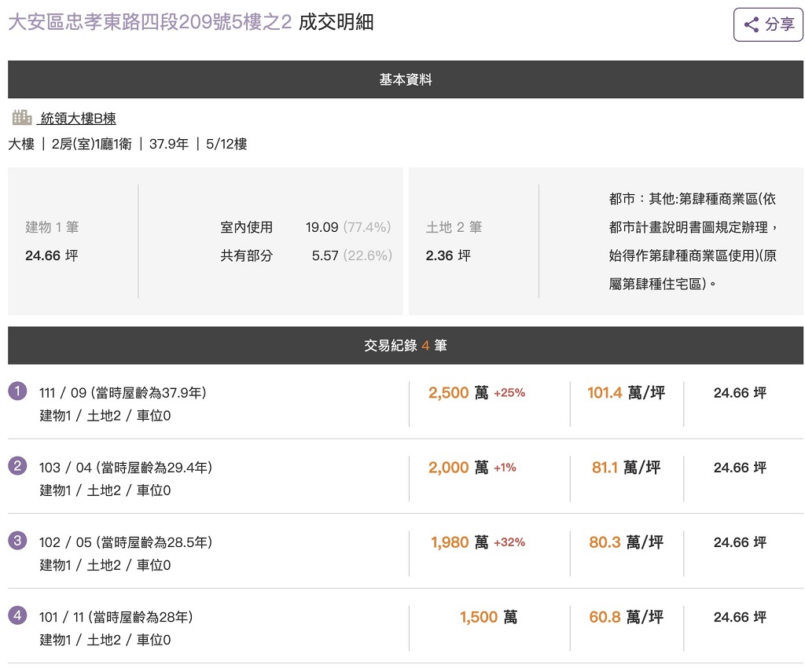This screenshot has width=805, height=672.
Task: Select the 基本資料 section header
Action: [406, 79]
